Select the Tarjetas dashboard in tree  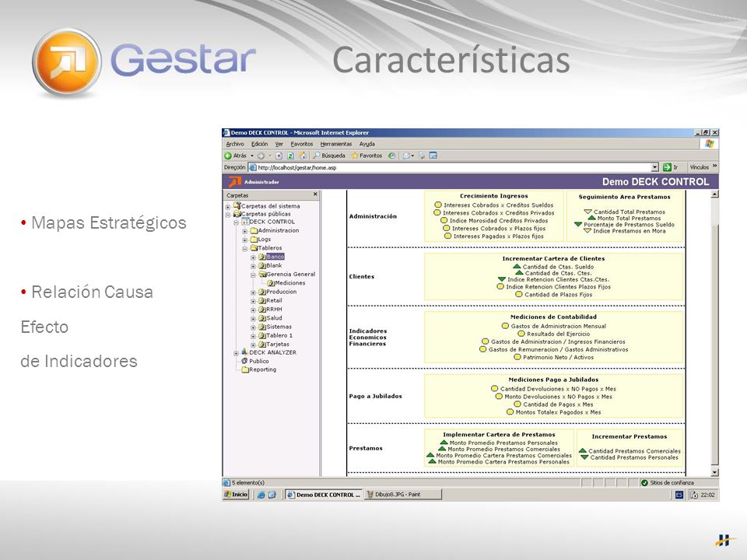(278, 345)
